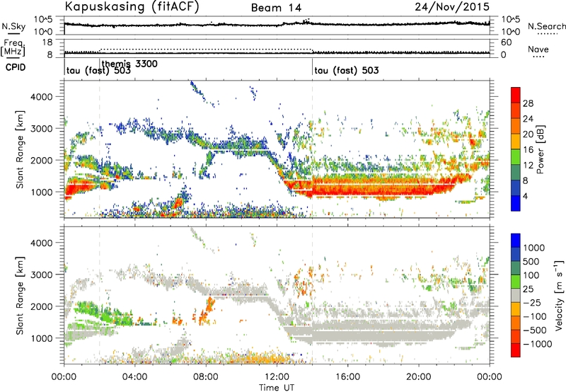566x392 pixels.
Task: Click the 'Power [dB]' colorbar label
Action: tap(540, 149)
